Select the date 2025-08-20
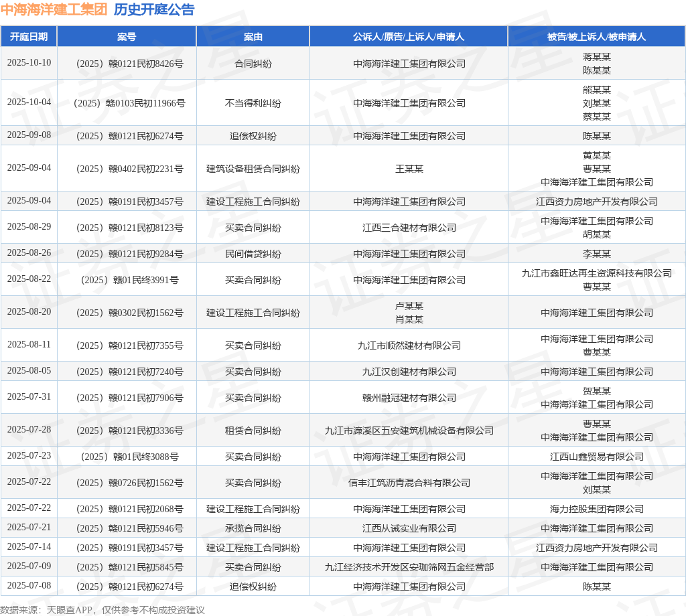686x616 pixels. (29, 312)
